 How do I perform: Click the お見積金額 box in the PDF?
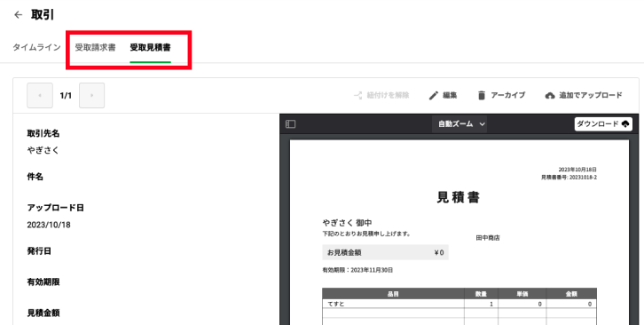[x=385, y=252]
